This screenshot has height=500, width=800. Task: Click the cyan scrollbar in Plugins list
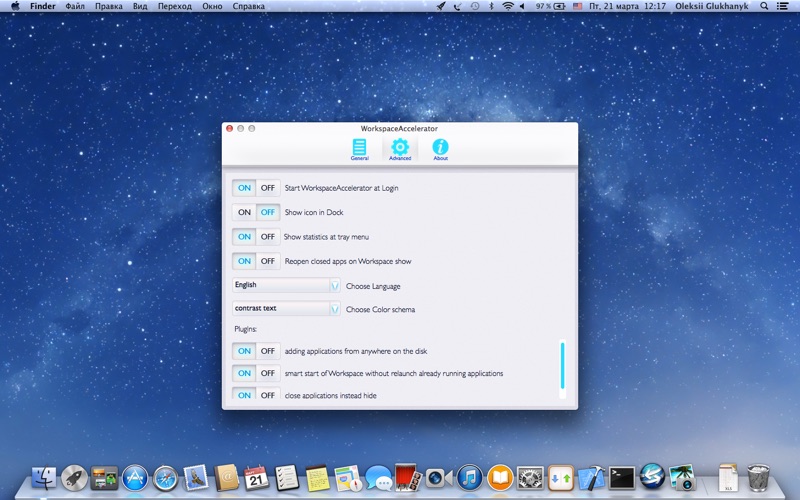562,366
